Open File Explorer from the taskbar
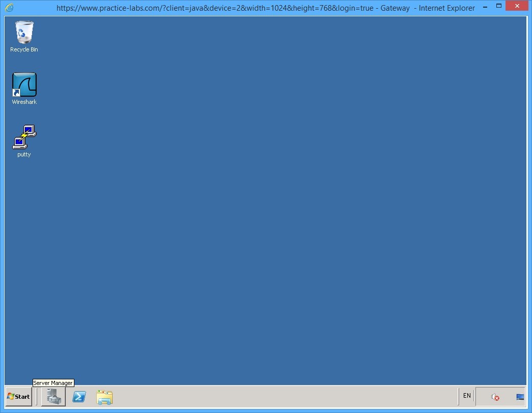532x413 pixels. click(104, 397)
